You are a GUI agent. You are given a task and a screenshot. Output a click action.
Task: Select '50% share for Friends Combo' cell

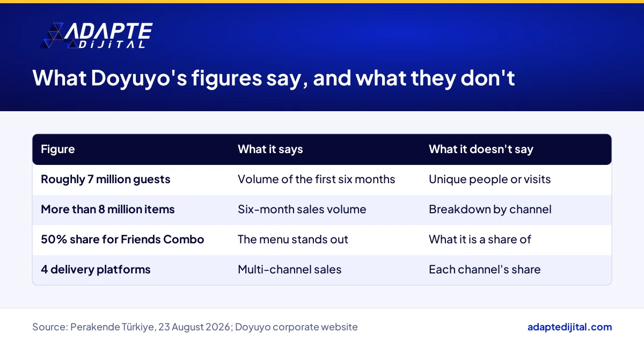pyautogui.click(x=122, y=240)
